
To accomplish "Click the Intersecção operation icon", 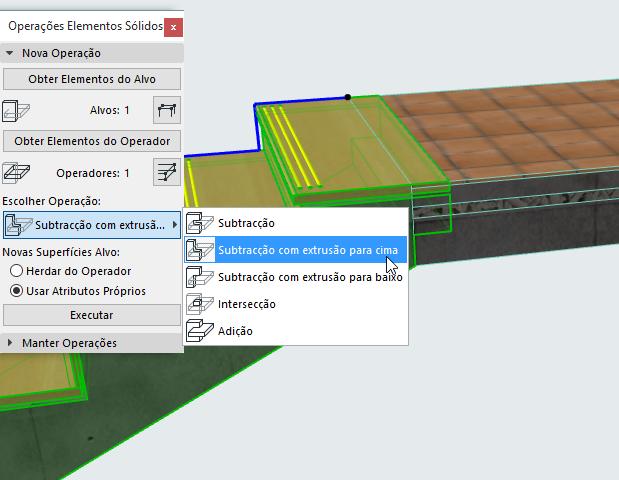I will click(x=200, y=304).
